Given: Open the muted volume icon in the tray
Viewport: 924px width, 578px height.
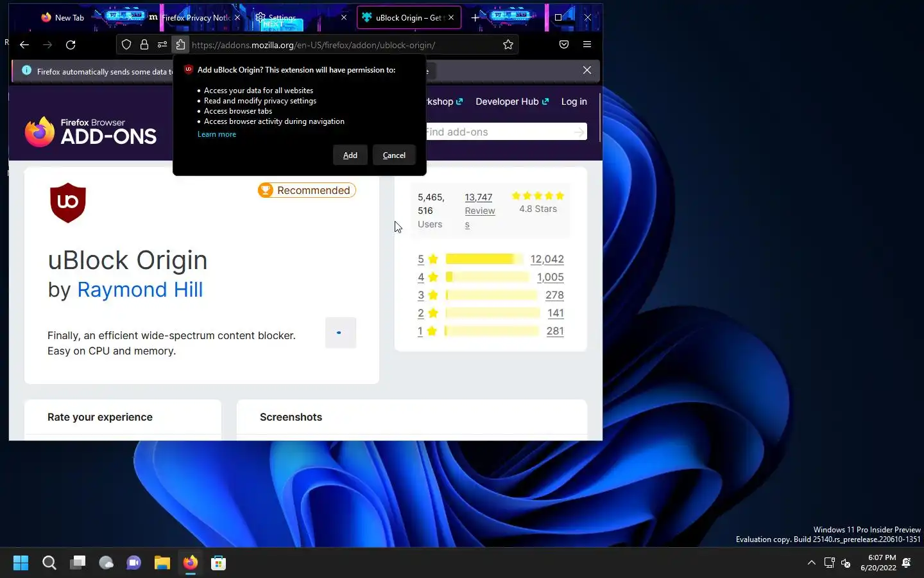Looking at the screenshot, I should (846, 563).
